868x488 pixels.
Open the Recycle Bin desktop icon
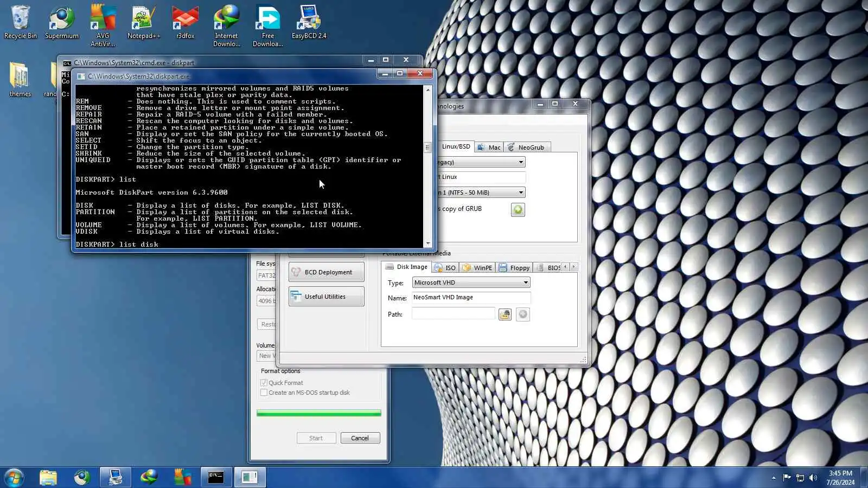pos(21,22)
